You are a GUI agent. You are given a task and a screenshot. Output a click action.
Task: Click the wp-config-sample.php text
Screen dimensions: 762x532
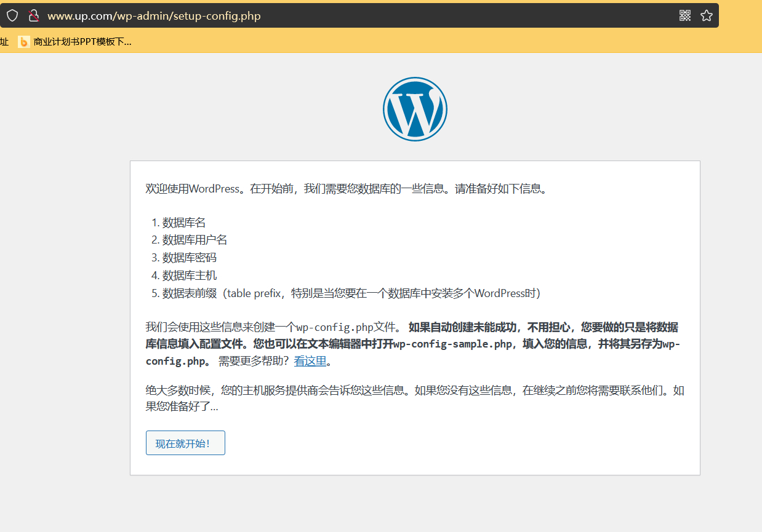[453, 344]
